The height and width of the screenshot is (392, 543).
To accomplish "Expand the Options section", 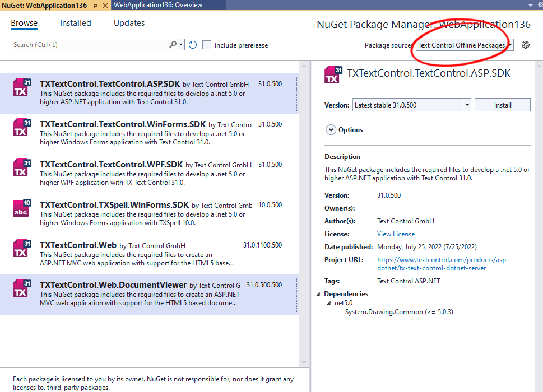I will pyautogui.click(x=331, y=130).
